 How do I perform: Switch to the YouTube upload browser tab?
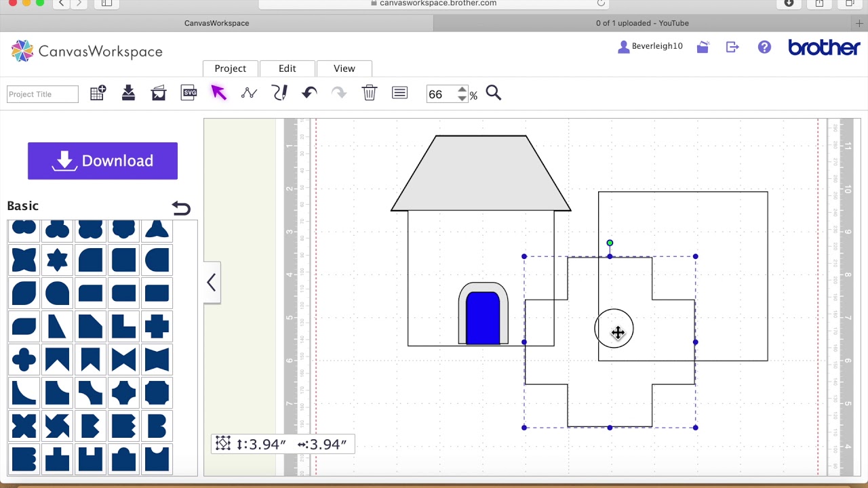click(642, 23)
